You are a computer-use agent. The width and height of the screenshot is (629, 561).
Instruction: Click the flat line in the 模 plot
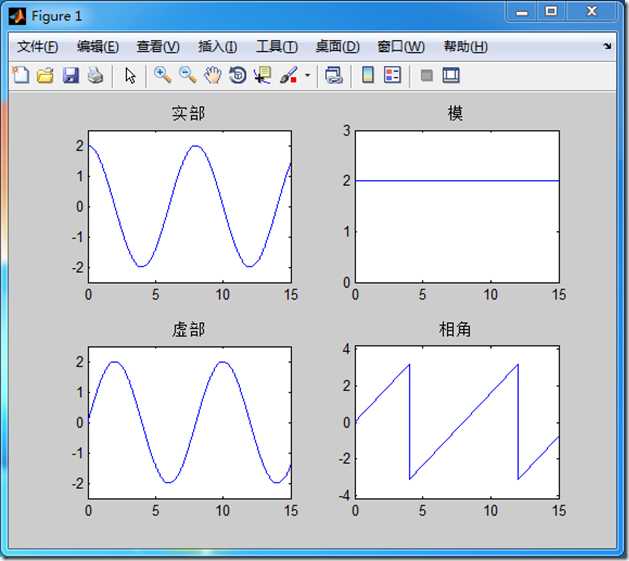pyautogui.click(x=457, y=181)
